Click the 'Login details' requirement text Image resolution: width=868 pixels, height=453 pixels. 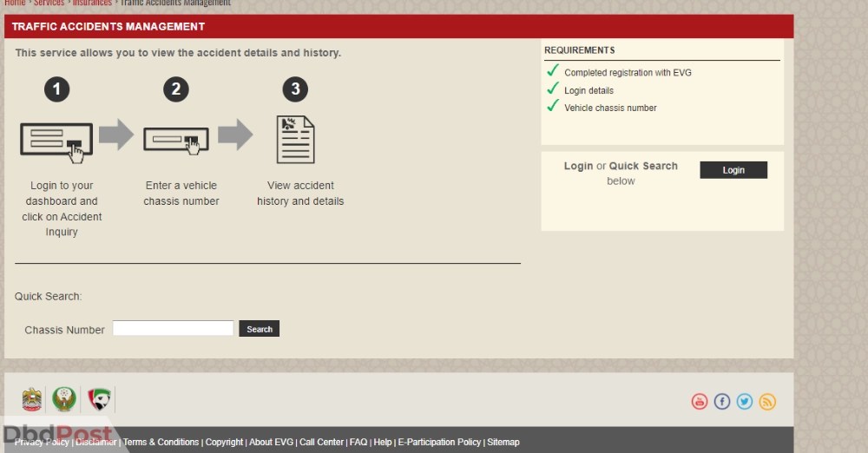point(589,90)
